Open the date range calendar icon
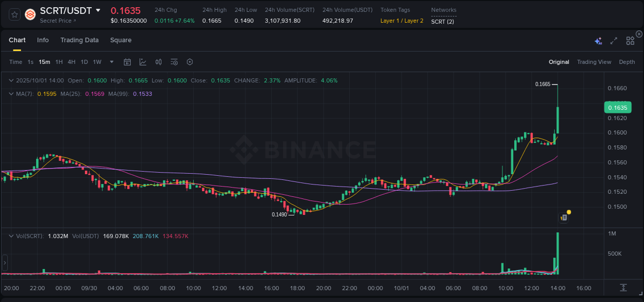The width and height of the screenshot is (644, 302). (127, 61)
